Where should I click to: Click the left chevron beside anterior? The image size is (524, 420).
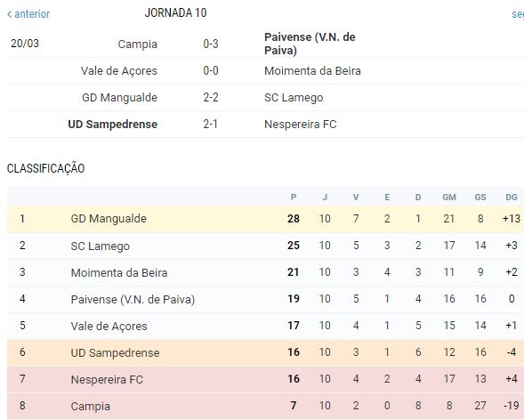click(10, 14)
